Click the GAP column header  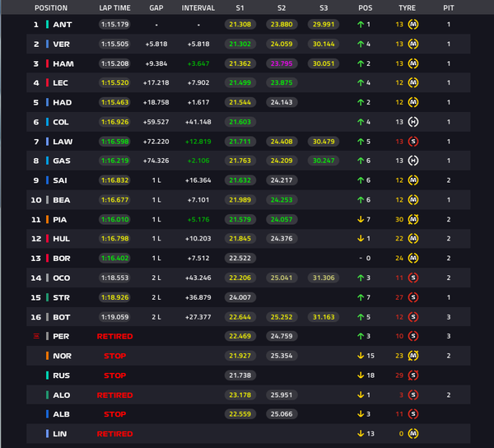tap(156, 8)
